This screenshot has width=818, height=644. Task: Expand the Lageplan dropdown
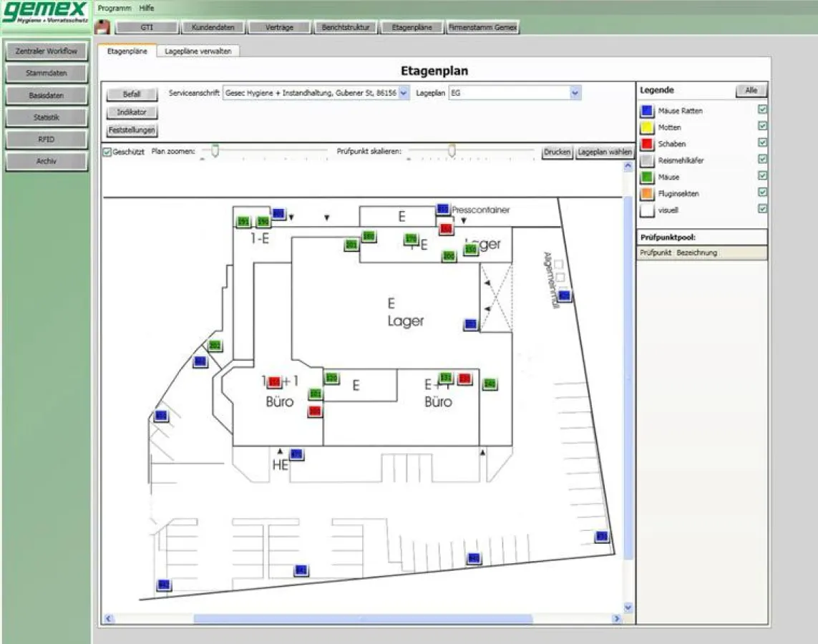tap(575, 93)
